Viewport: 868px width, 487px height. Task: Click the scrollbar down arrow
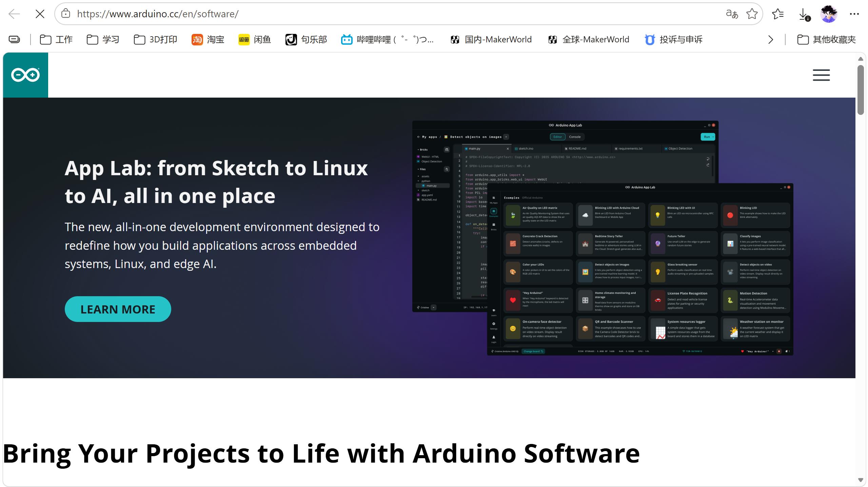pos(861,480)
